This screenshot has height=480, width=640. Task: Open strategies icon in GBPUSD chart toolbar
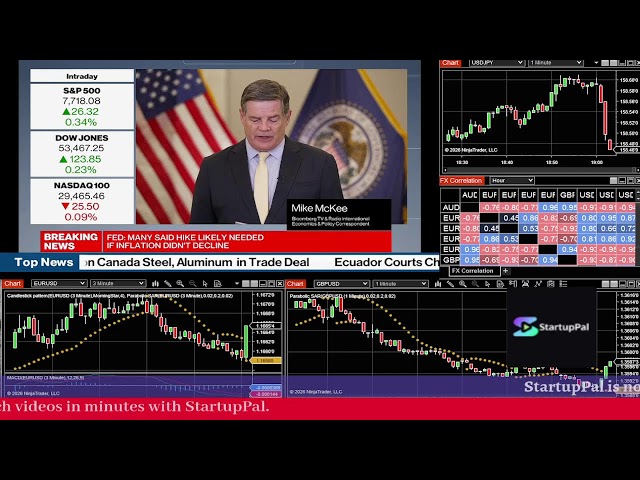point(538,284)
